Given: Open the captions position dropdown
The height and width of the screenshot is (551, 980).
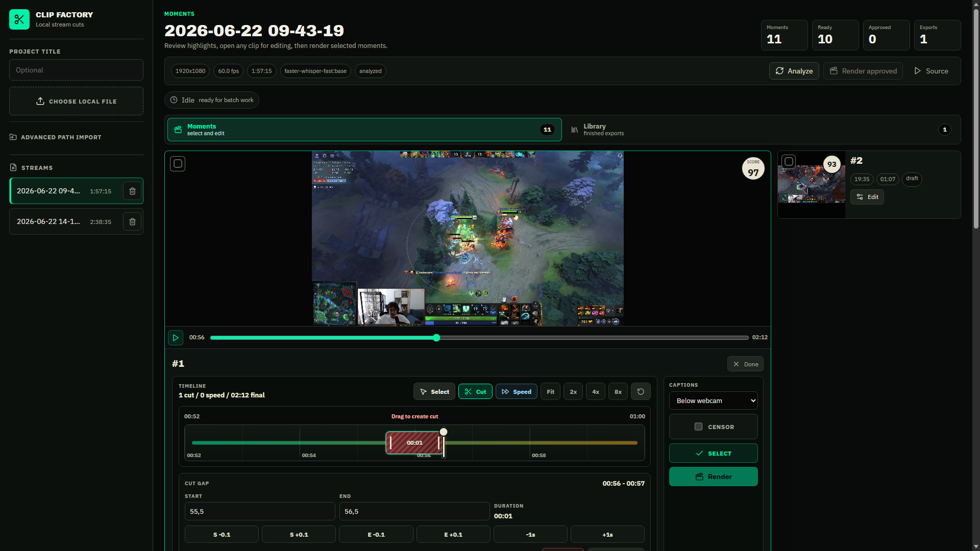Looking at the screenshot, I should point(714,401).
